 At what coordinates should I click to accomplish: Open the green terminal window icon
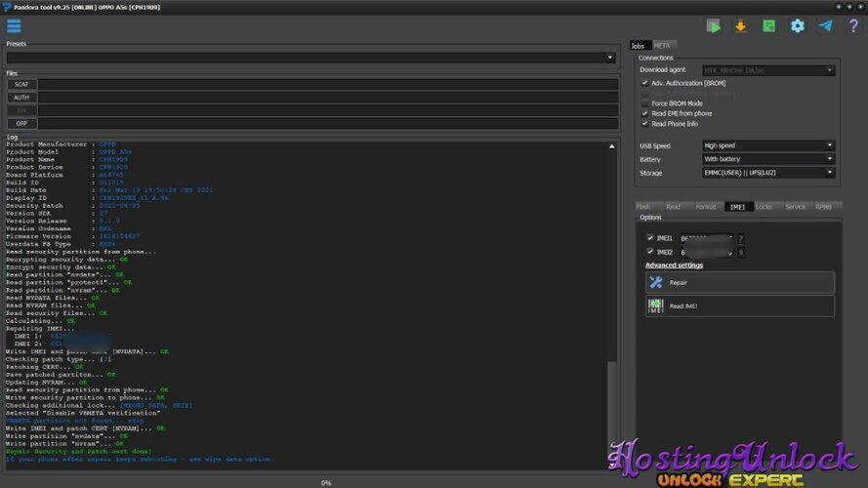click(768, 26)
